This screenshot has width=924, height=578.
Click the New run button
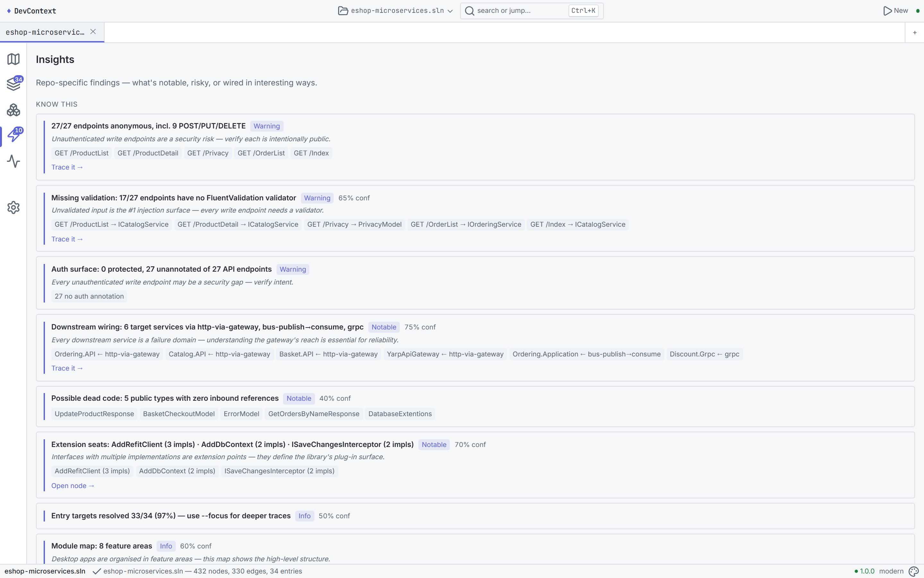(x=896, y=11)
